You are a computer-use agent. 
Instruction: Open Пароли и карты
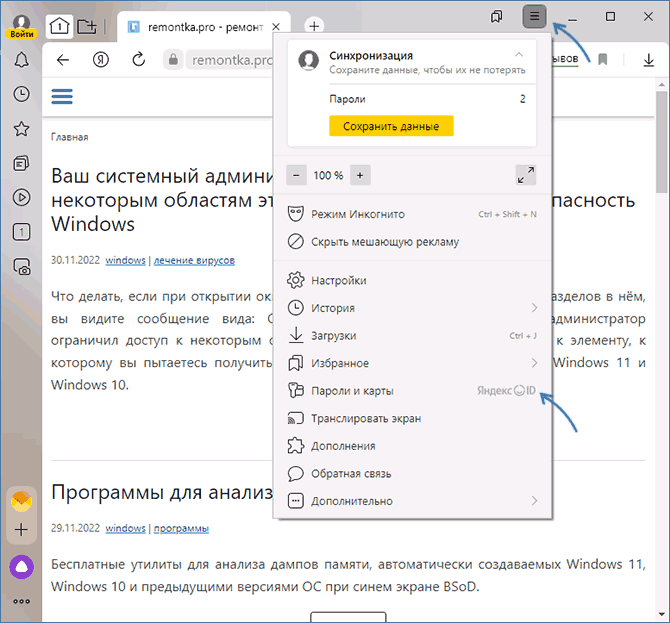pyautogui.click(x=412, y=391)
